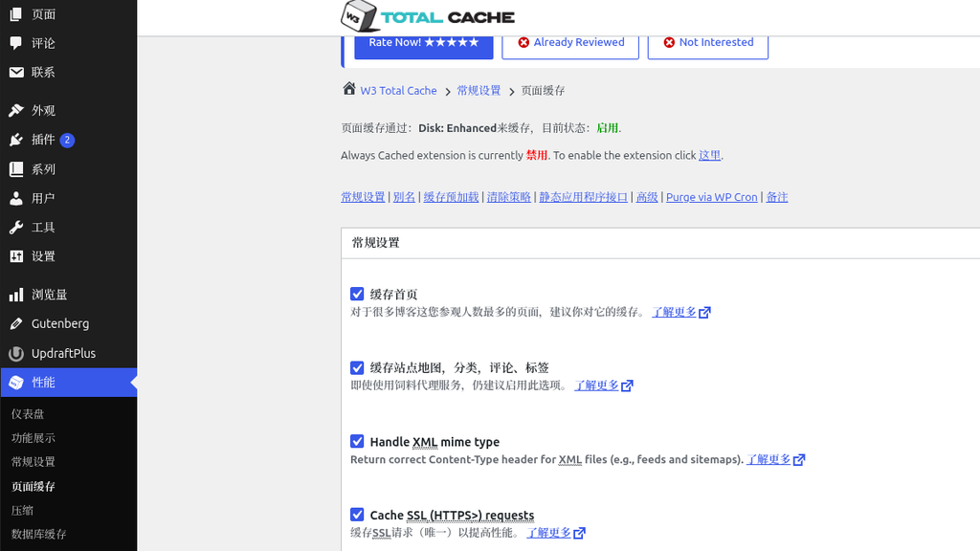Click W3 Total Cache breadcrumb link
The height and width of the screenshot is (551, 980).
coord(399,91)
